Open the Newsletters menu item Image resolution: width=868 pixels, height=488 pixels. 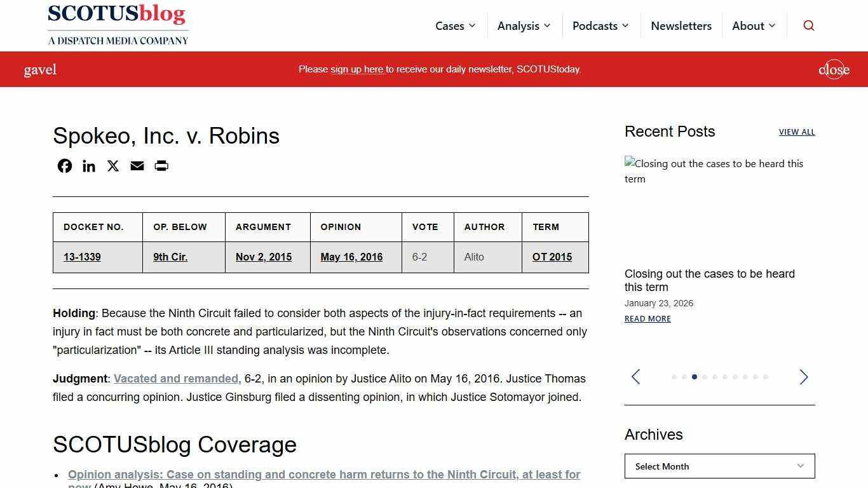pos(681,25)
